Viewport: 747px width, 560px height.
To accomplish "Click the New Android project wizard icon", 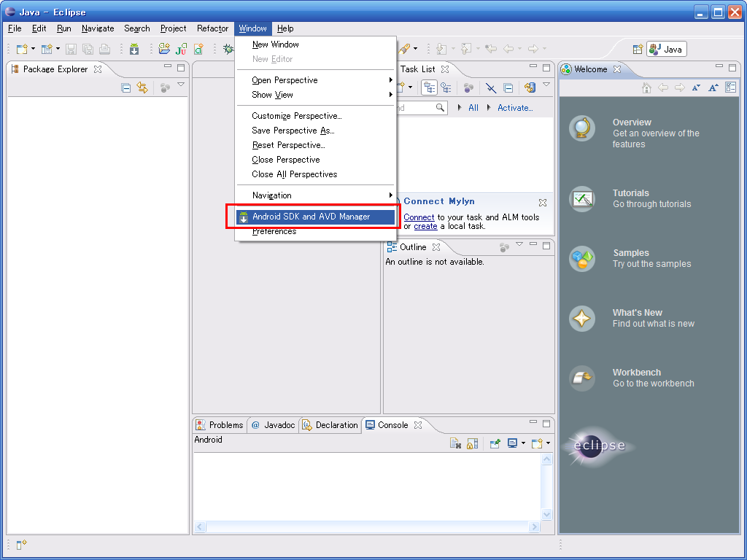I will (x=164, y=49).
